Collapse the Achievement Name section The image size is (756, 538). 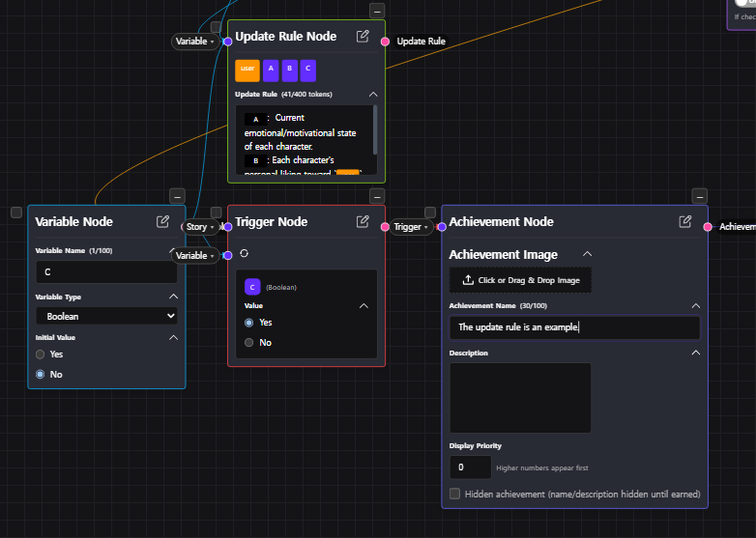pos(696,306)
